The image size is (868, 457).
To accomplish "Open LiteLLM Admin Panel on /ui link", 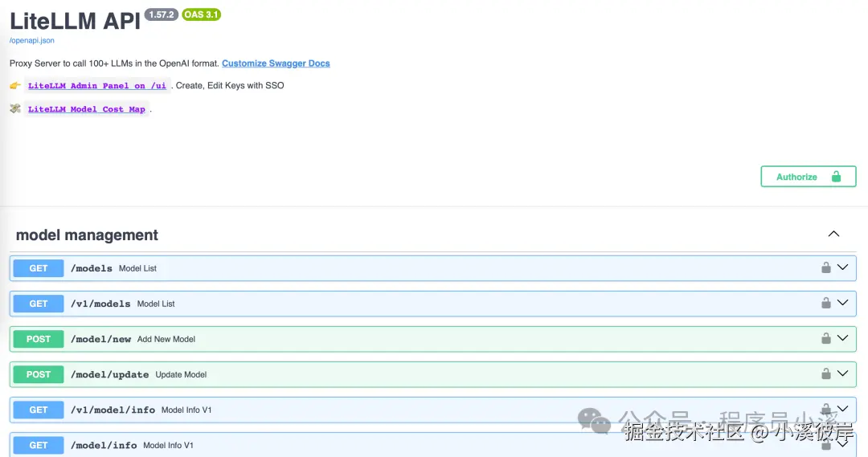I will (97, 86).
